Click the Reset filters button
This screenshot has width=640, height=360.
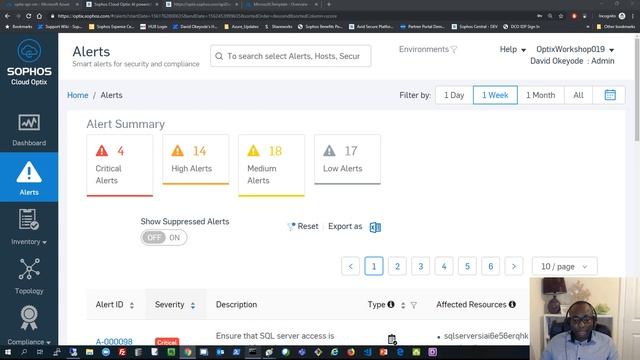point(303,226)
